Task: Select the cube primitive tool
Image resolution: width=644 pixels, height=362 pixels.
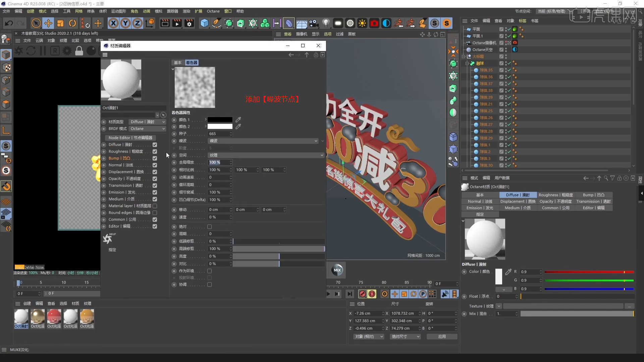Action: [x=204, y=23]
